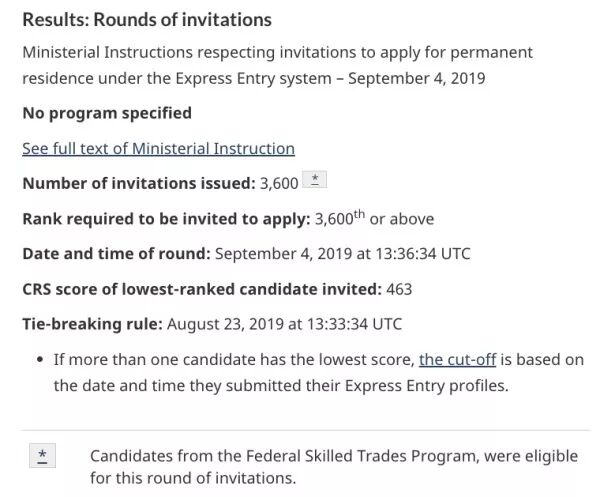
Task: Click the "Number of invitations issued:" label
Action: (x=139, y=183)
